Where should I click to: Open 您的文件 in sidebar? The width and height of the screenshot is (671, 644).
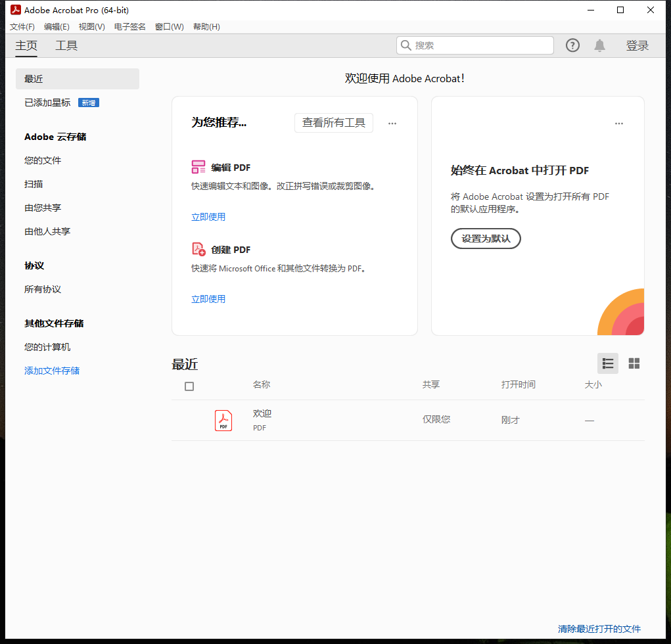coord(42,160)
